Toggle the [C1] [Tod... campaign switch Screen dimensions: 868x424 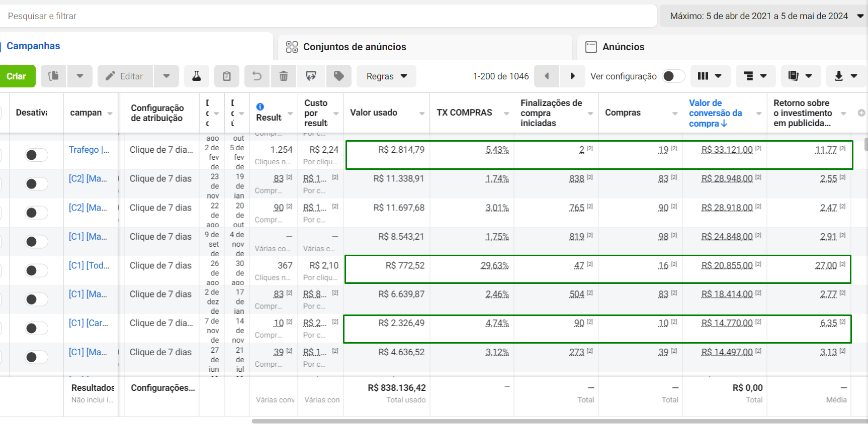37,270
